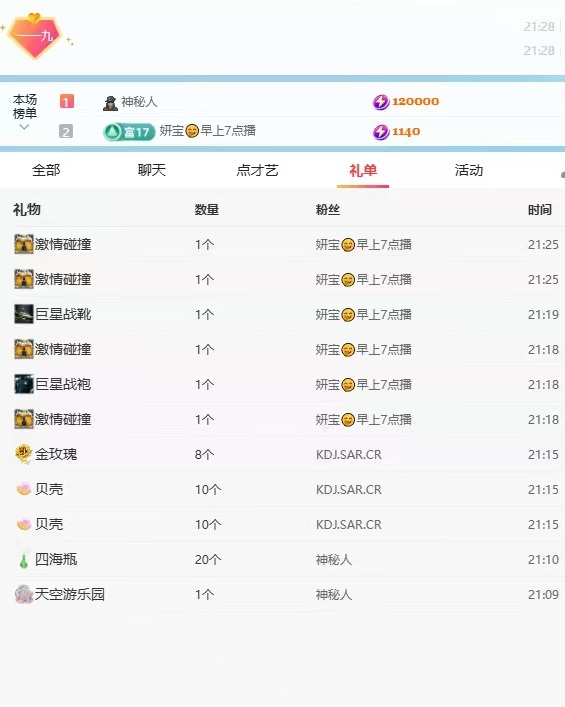Click the 21:09 time in 天空游乐园 row
Screen dimensions: 565x707
543,595
